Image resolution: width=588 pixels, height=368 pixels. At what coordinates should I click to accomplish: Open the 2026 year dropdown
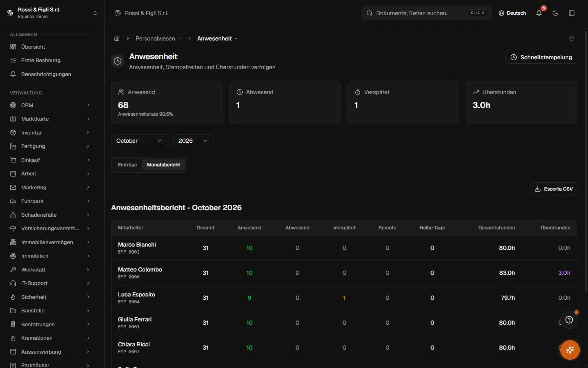(193, 141)
